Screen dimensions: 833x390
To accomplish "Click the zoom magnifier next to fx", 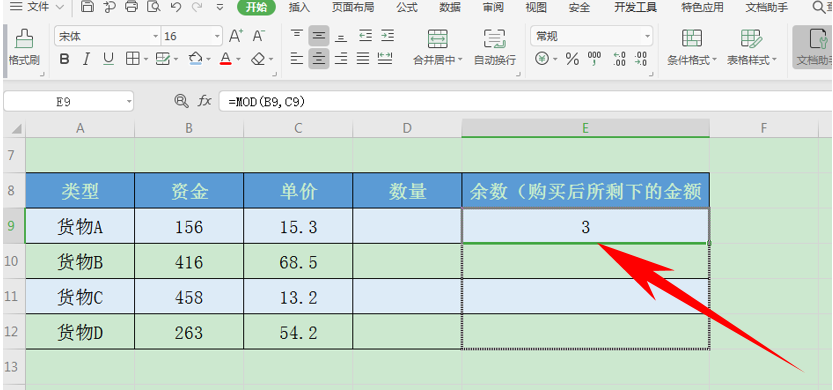I will click(181, 101).
